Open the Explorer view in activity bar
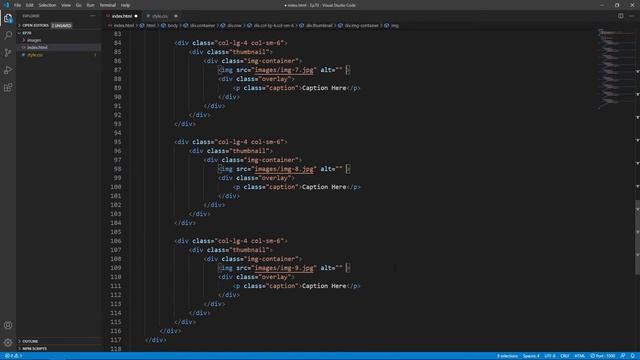 pyautogui.click(x=8, y=18)
